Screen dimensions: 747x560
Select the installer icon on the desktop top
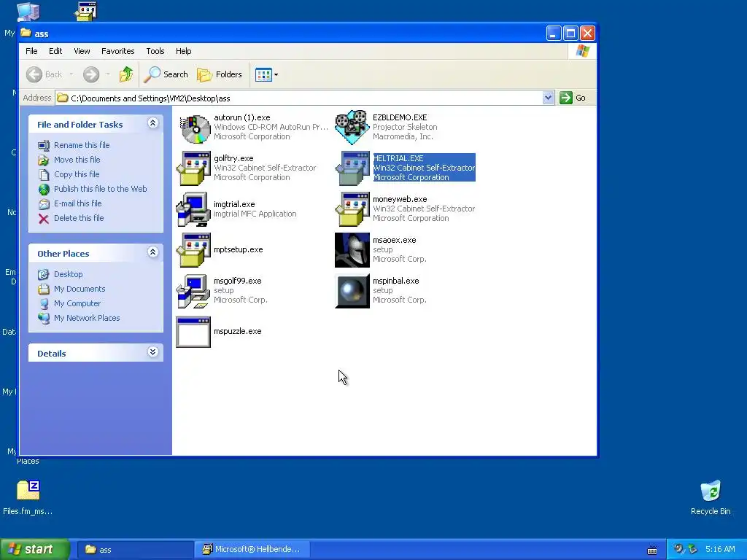86,11
